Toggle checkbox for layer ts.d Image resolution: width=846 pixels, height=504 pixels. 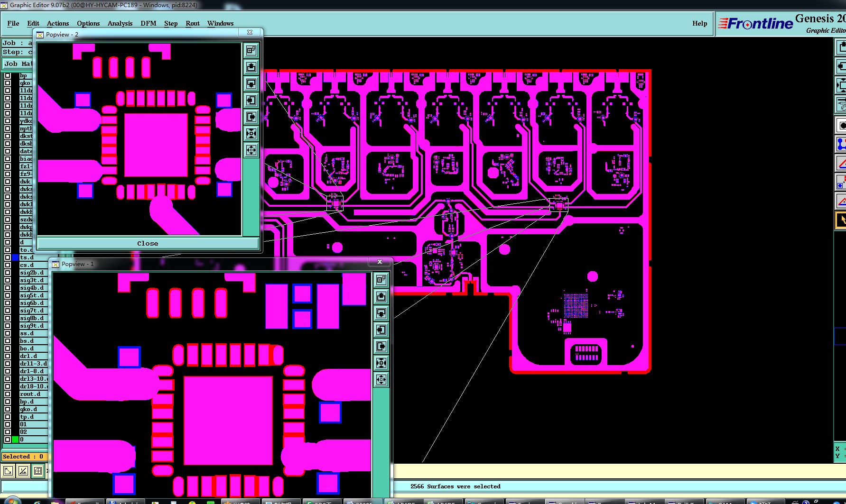coord(8,257)
